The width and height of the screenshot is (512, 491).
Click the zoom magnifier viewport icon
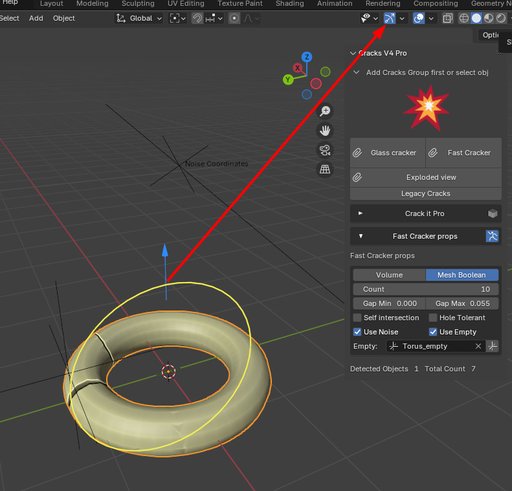point(325,111)
